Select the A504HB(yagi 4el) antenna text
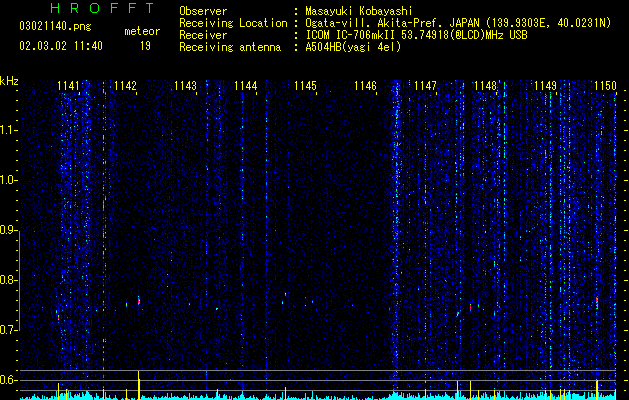This screenshot has height=400, width=629. pyautogui.click(x=353, y=47)
